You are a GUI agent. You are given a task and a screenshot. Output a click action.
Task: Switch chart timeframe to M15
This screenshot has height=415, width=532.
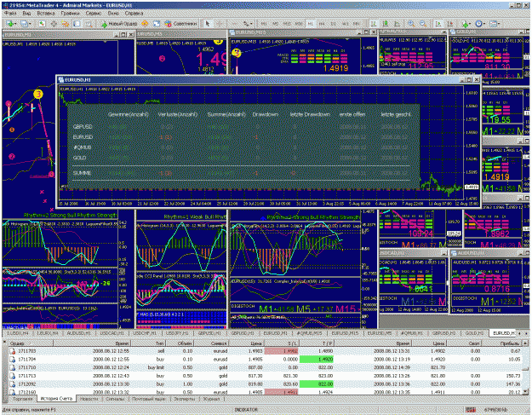287,23
